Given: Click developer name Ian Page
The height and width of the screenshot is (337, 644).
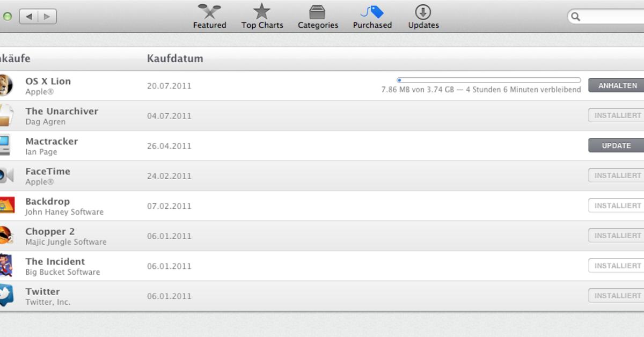Looking at the screenshot, I should [x=41, y=152].
